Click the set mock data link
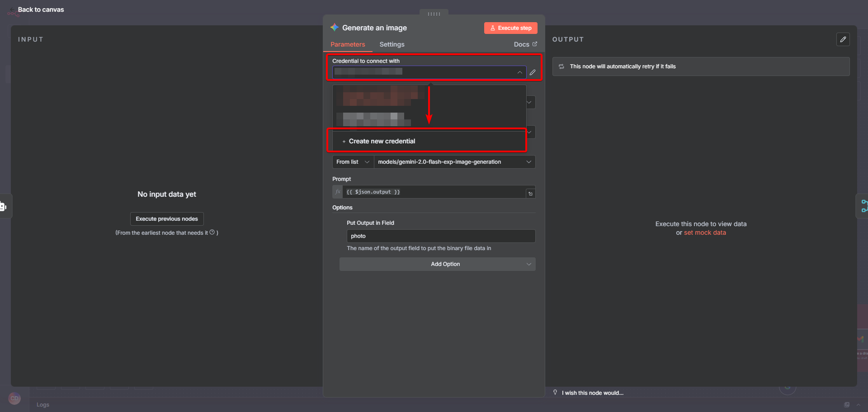 (x=704, y=232)
